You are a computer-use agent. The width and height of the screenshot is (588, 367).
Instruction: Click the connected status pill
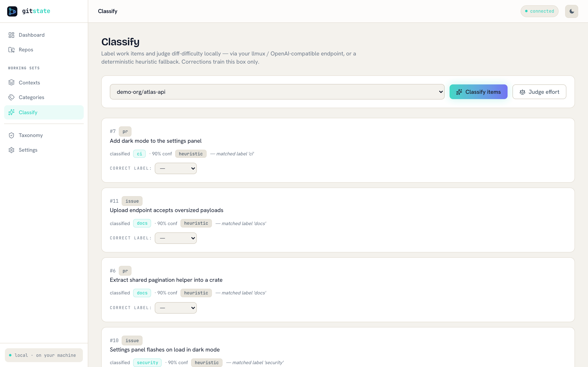(539, 11)
